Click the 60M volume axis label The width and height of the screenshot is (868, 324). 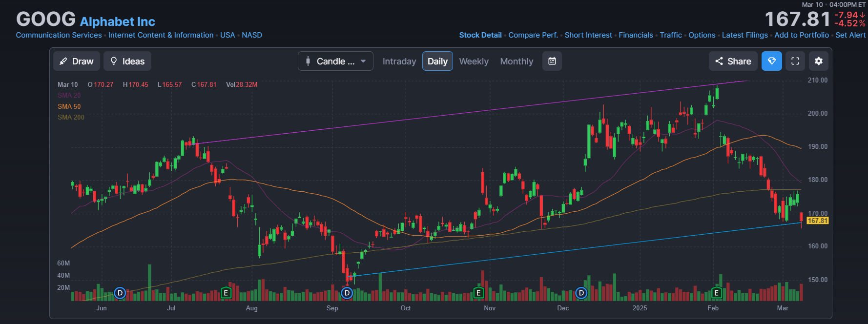click(x=63, y=263)
